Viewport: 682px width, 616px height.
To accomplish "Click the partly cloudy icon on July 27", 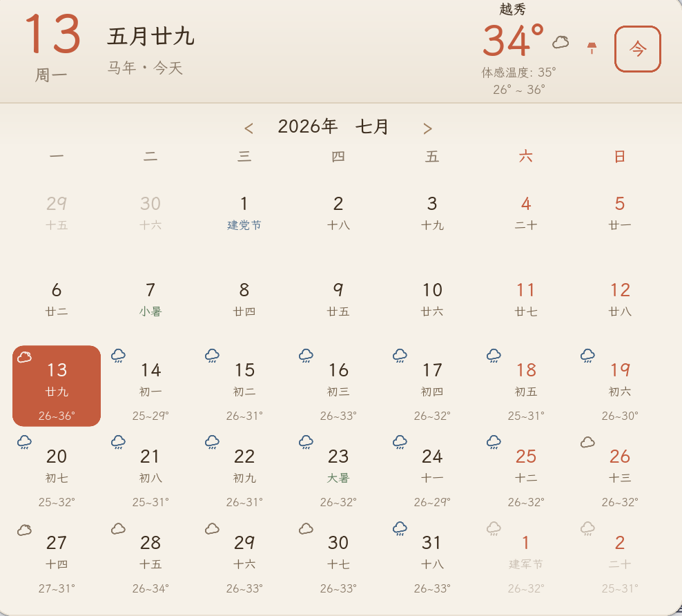I will (24, 530).
